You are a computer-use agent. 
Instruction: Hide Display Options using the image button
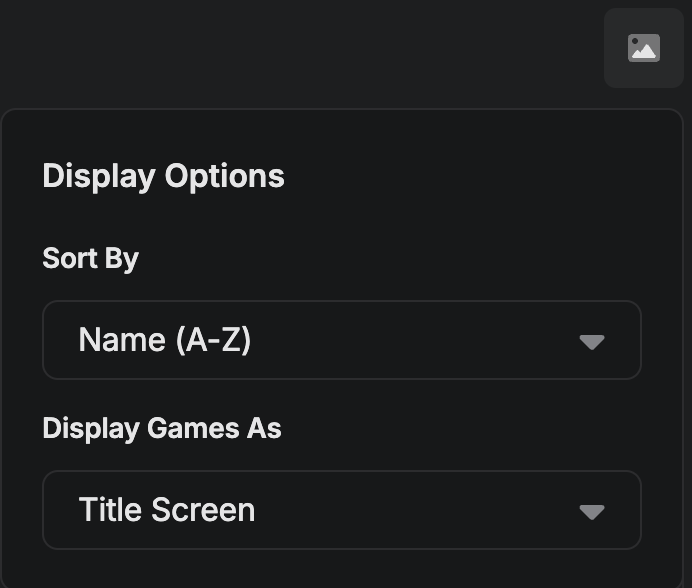pyautogui.click(x=643, y=48)
